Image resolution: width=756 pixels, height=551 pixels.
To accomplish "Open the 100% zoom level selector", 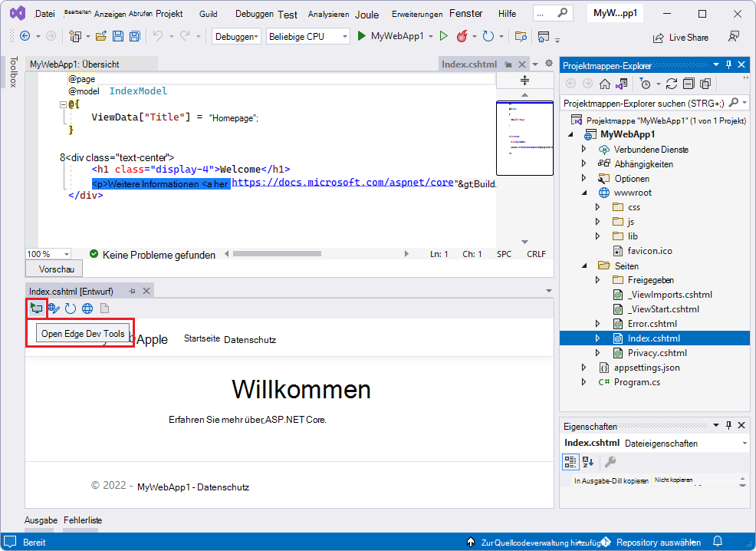I will coord(46,253).
